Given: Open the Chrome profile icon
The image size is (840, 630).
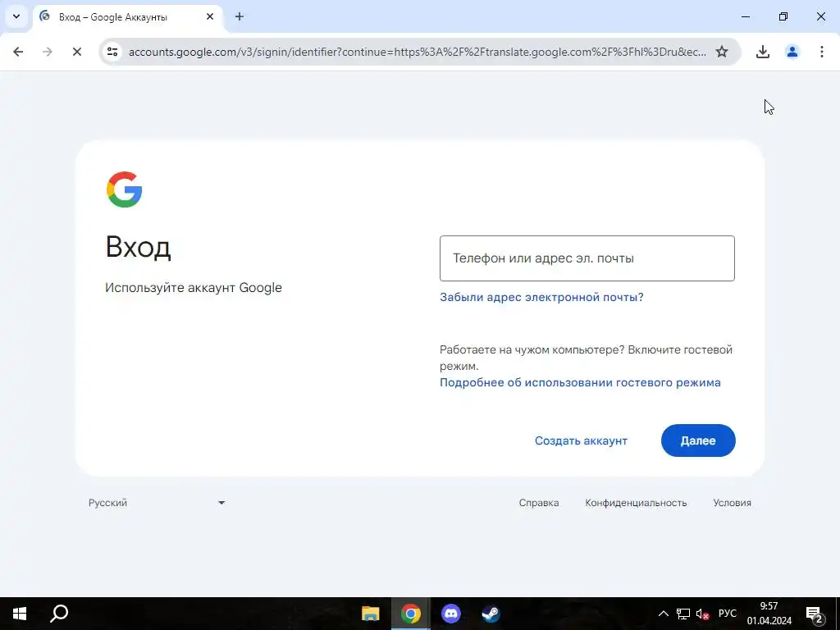Looking at the screenshot, I should pyautogui.click(x=792, y=52).
